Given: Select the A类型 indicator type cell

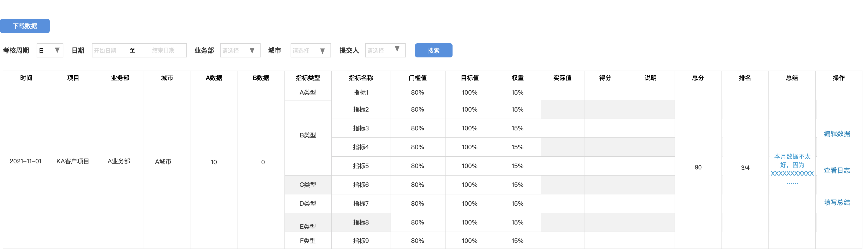Looking at the screenshot, I should coord(308,92).
